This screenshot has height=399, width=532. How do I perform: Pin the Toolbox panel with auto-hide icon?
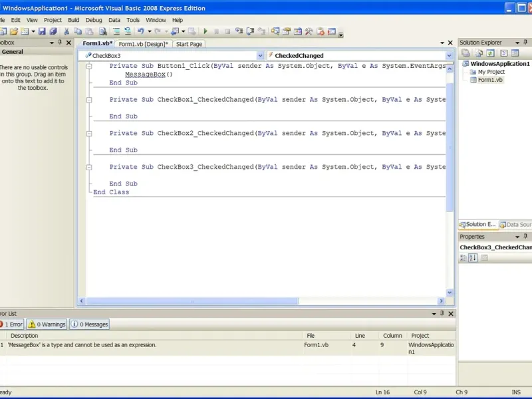[59, 43]
